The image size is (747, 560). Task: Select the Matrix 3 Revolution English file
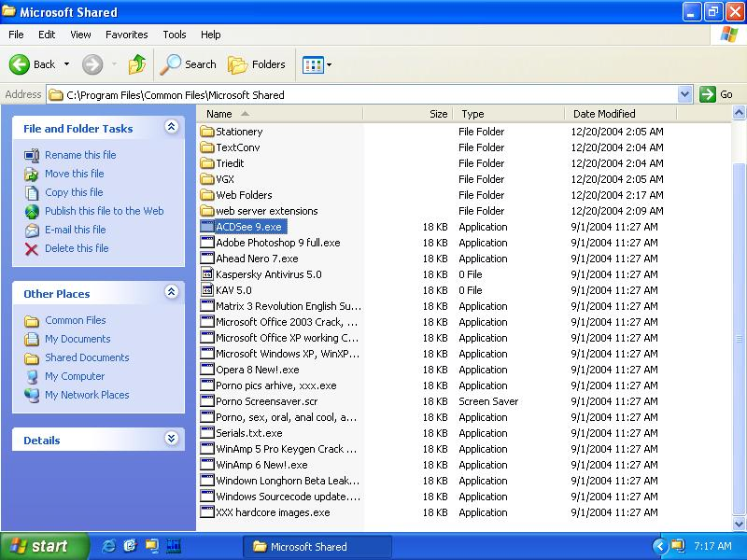pyautogui.click(x=289, y=306)
